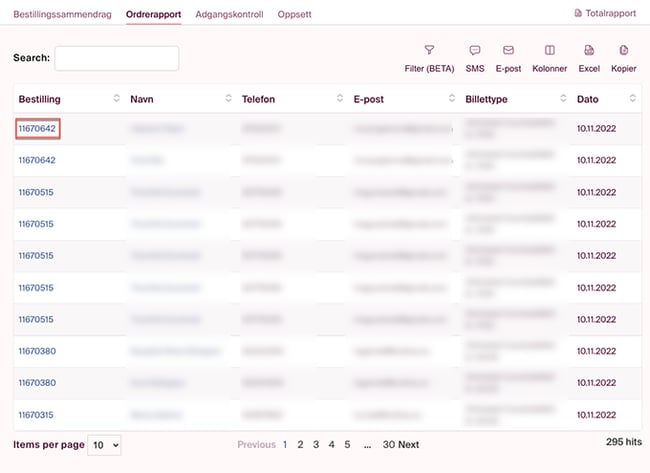This screenshot has height=473, width=650.
Task: Sort by the Bestilling column arrows
Action: pos(116,99)
